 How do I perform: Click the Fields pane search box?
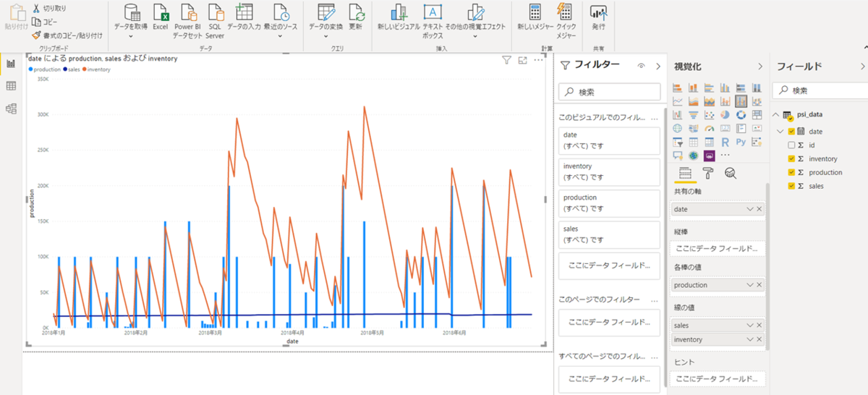click(x=820, y=90)
